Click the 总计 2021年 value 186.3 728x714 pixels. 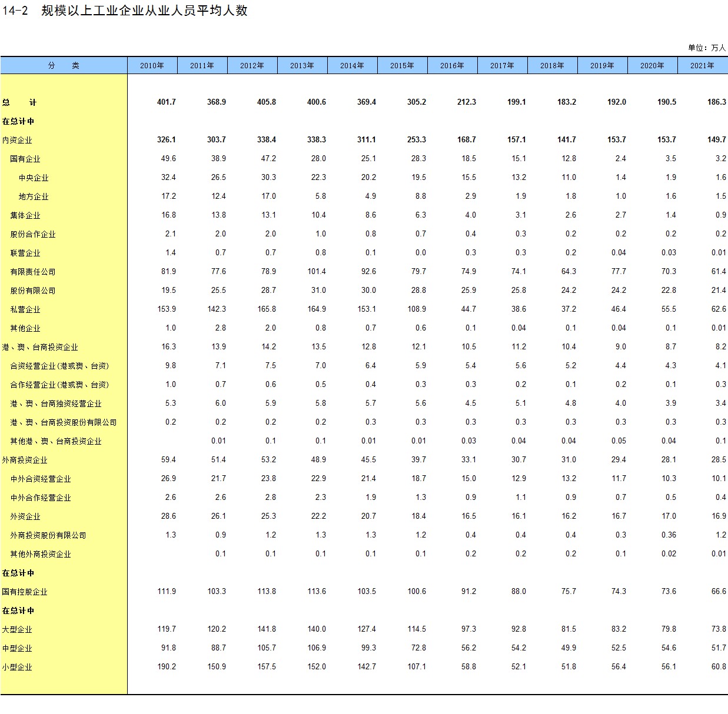[717, 102]
